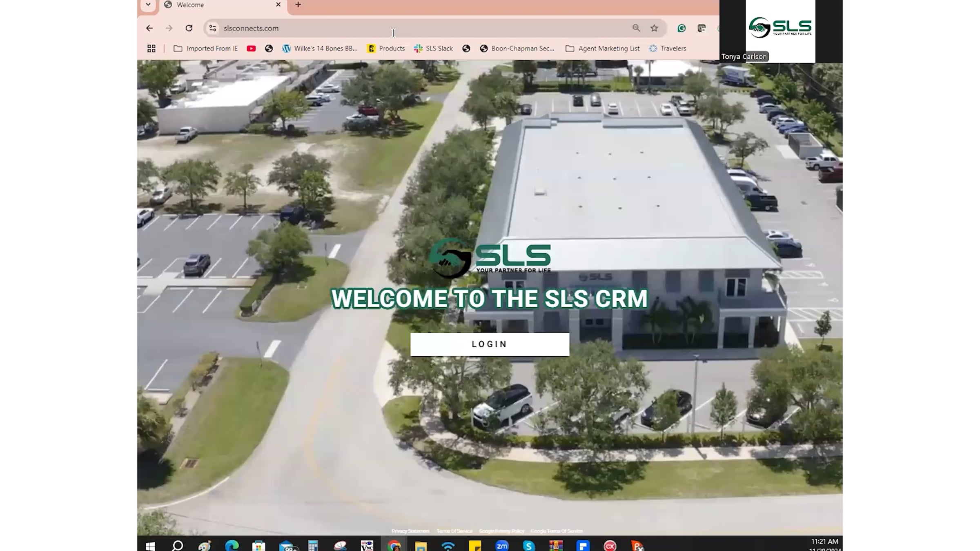View site information icon in address bar
This screenshot has width=980, height=551.
pos(213,28)
